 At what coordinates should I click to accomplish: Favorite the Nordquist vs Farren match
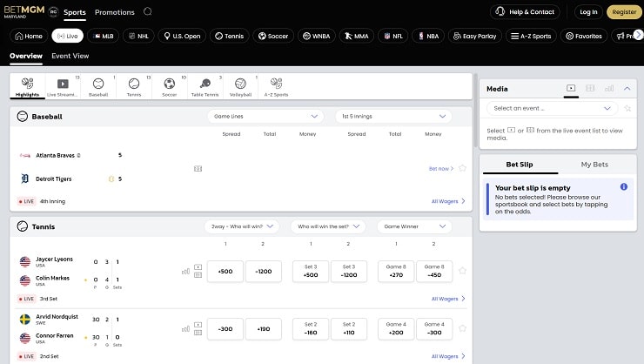[462, 328]
